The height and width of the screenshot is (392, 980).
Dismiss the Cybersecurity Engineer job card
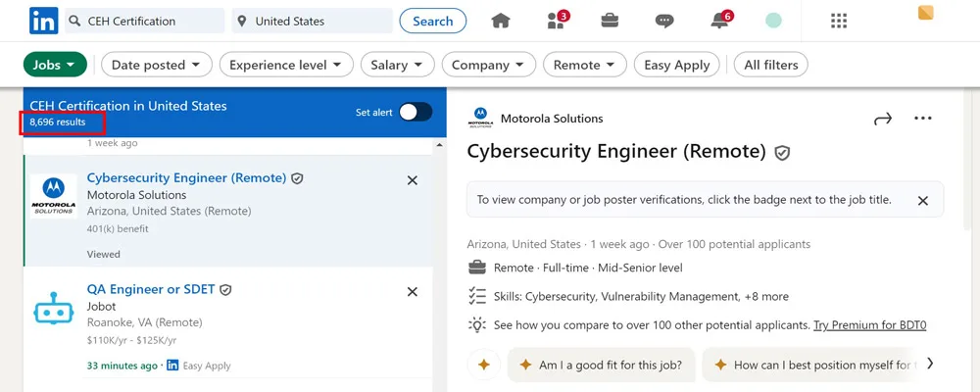pos(413,180)
